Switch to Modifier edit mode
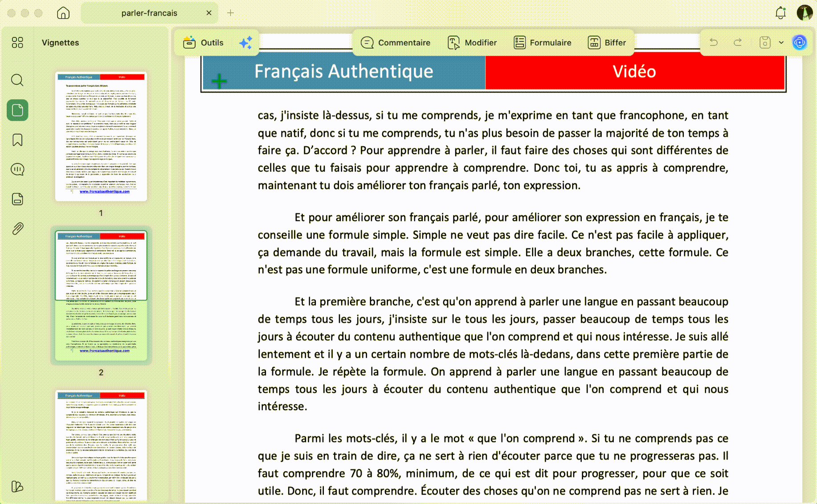 472,43
